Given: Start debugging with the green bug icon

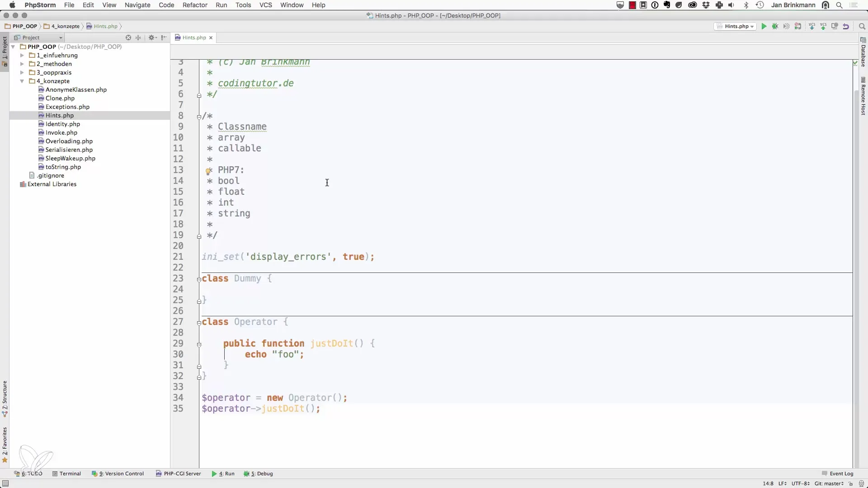Looking at the screenshot, I should click(775, 27).
